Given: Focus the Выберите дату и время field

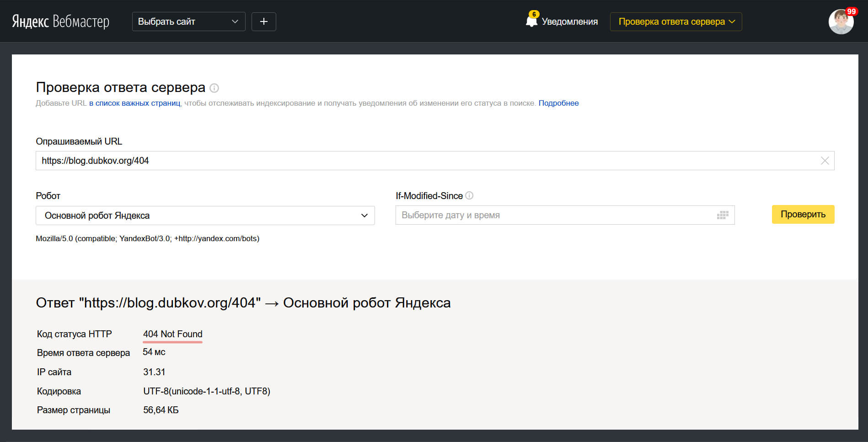Looking at the screenshot, I should pyautogui.click(x=565, y=215).
